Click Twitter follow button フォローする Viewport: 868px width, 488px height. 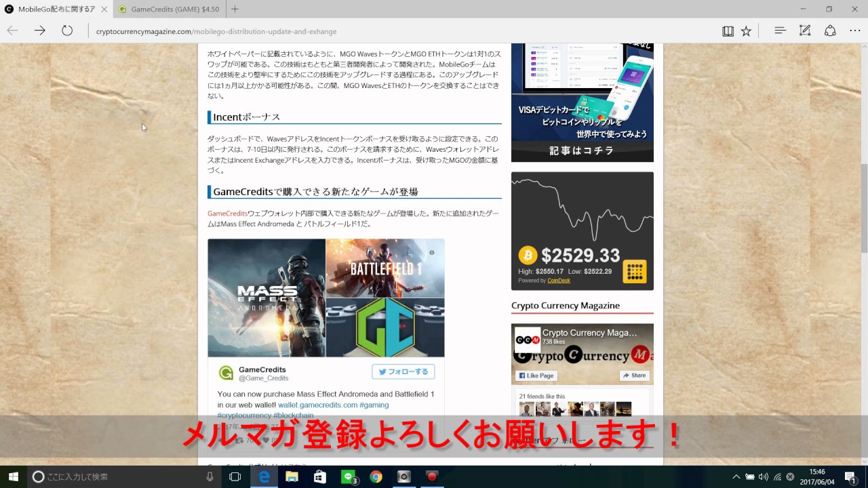pos(403,371)
